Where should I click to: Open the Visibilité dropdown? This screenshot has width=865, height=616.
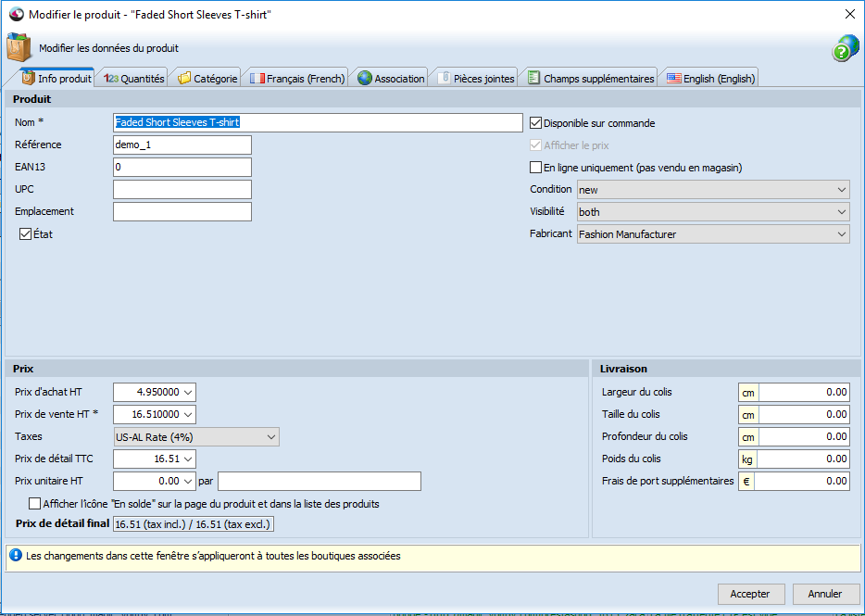click(x=713, y=211)
